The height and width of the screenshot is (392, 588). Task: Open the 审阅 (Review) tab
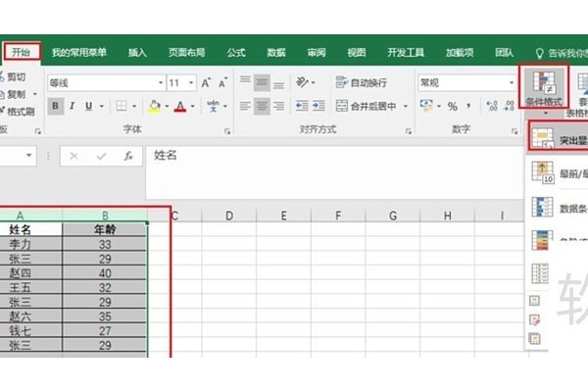click(317, 53)
